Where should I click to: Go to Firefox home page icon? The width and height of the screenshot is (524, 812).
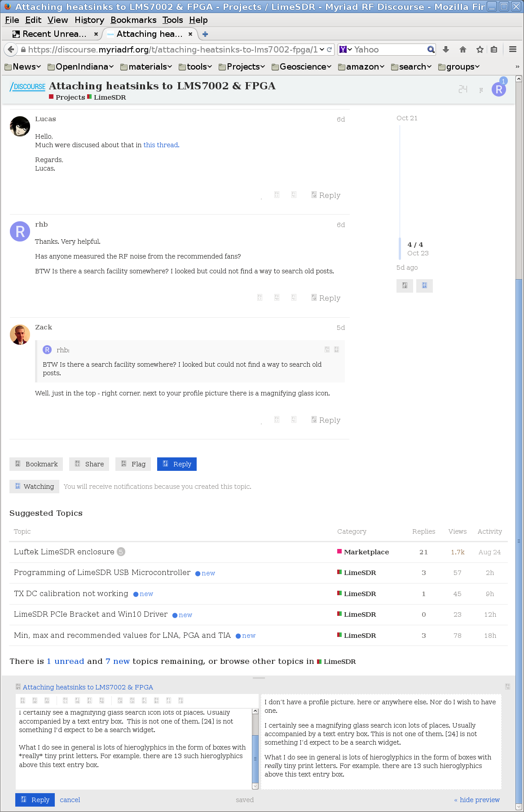pos(463,49)
